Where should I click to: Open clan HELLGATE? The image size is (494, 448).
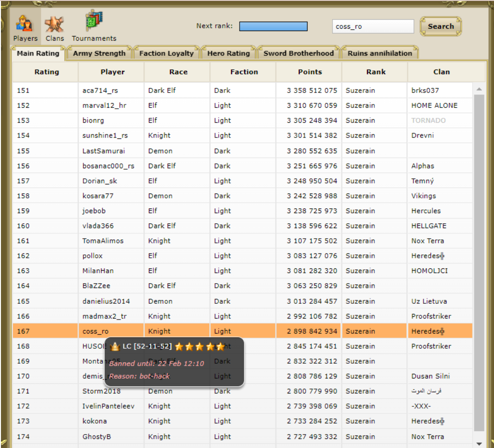[x=429, y=226]
